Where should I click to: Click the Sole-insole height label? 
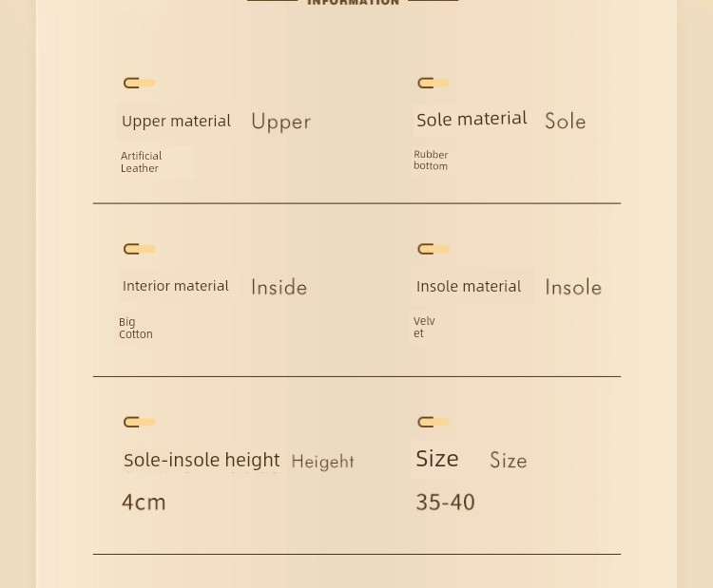coord(202,460)
